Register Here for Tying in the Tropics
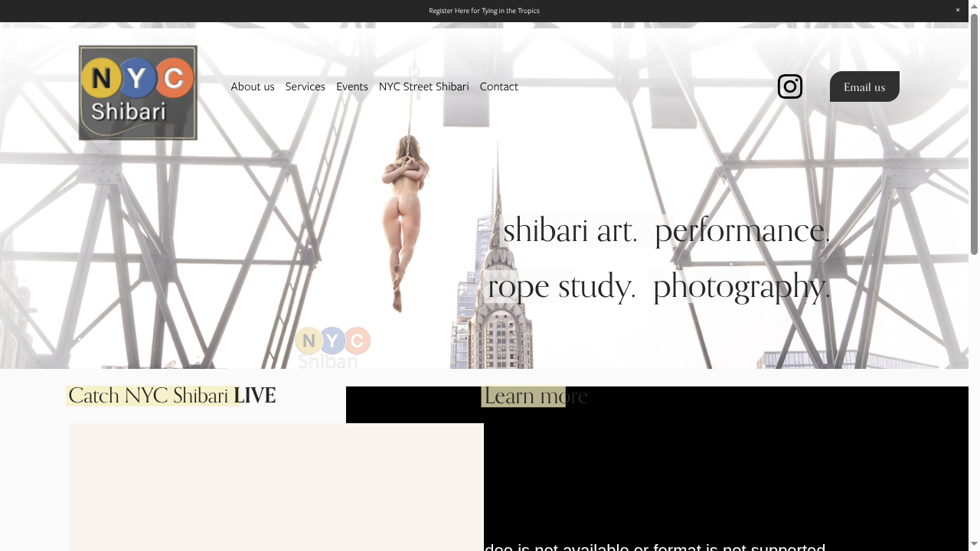 pyautogui.click(x=484, y=11)
